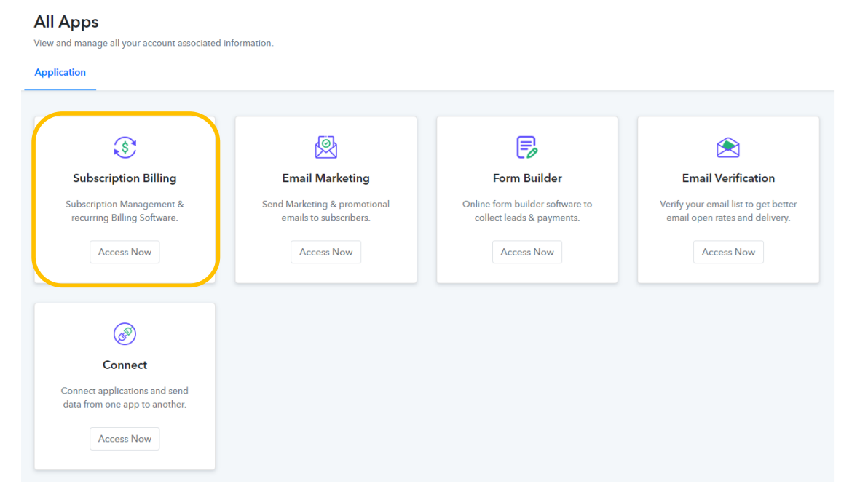
Task: Switch to the Application tab
Action: 60,73
